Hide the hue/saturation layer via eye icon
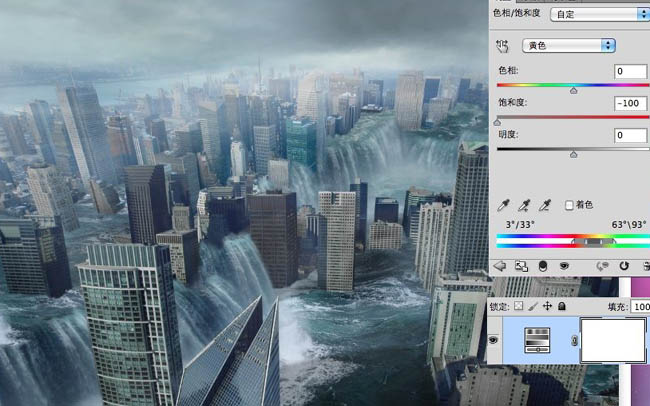 tap(492, 340)
